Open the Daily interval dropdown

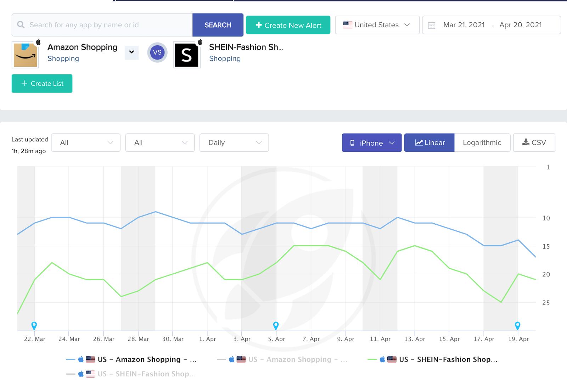click(234, 142)
